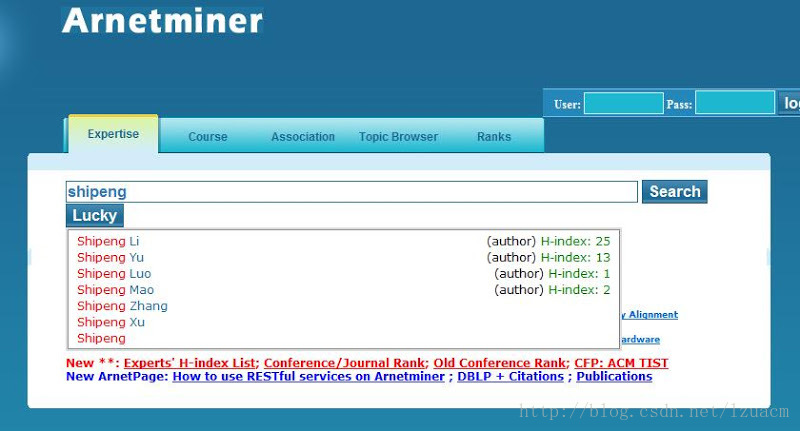800x431 pixels.
Task: Select the Ranks tab
Action: 494,137
